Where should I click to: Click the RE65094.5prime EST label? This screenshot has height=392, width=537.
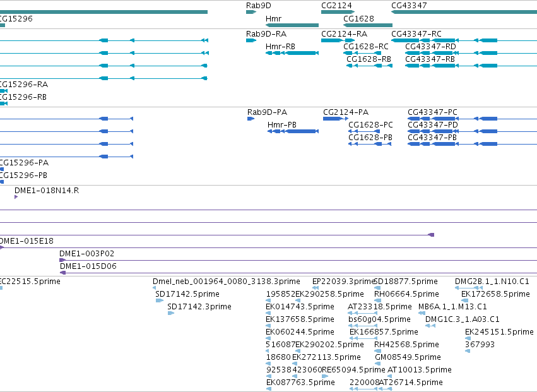[353, 370]
